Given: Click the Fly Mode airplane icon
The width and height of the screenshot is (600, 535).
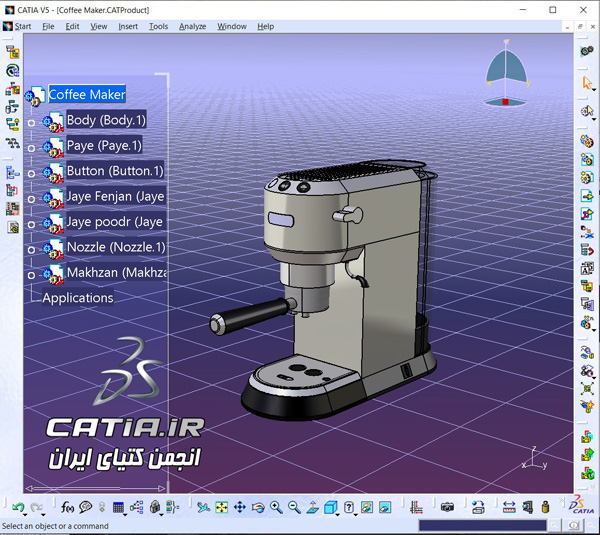Looking at the screenshot, I should click(203, 507).
